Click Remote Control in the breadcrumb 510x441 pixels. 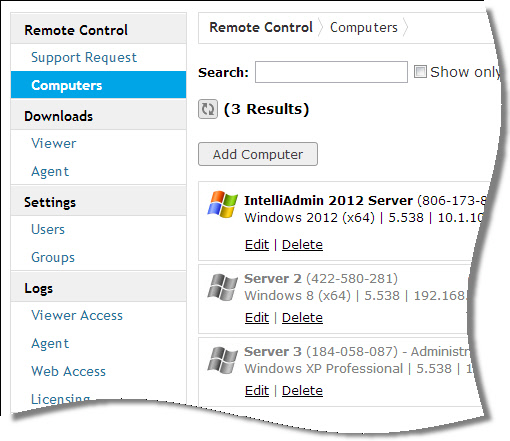point(261,27)
